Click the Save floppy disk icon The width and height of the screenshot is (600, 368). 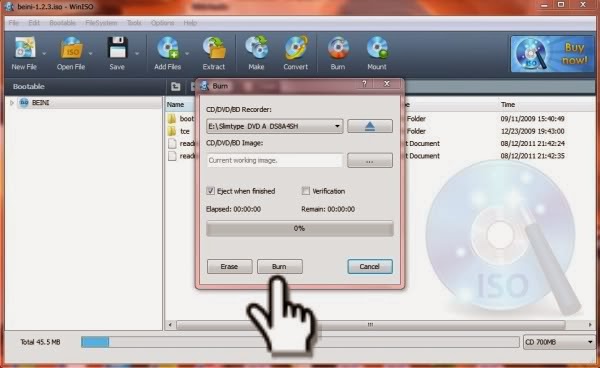point(117,48)
